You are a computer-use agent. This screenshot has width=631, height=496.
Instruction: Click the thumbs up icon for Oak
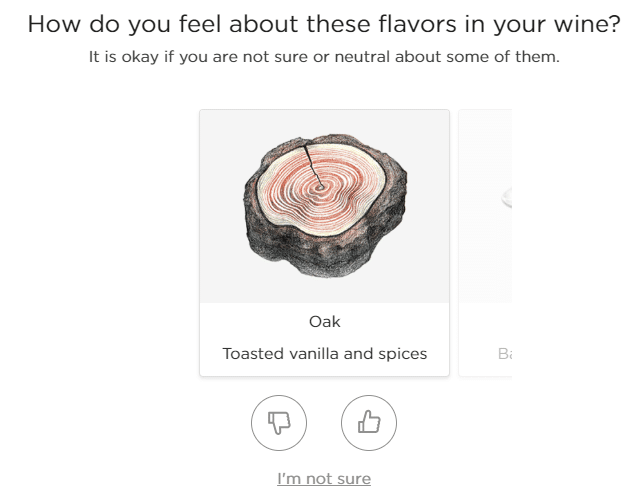click(x=369, y=423)
